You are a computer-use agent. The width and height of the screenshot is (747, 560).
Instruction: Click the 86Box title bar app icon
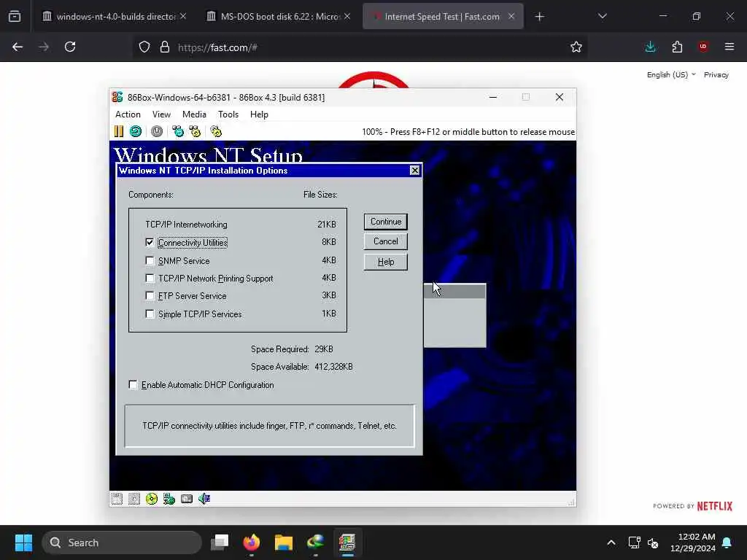click(x=117, y=97)
